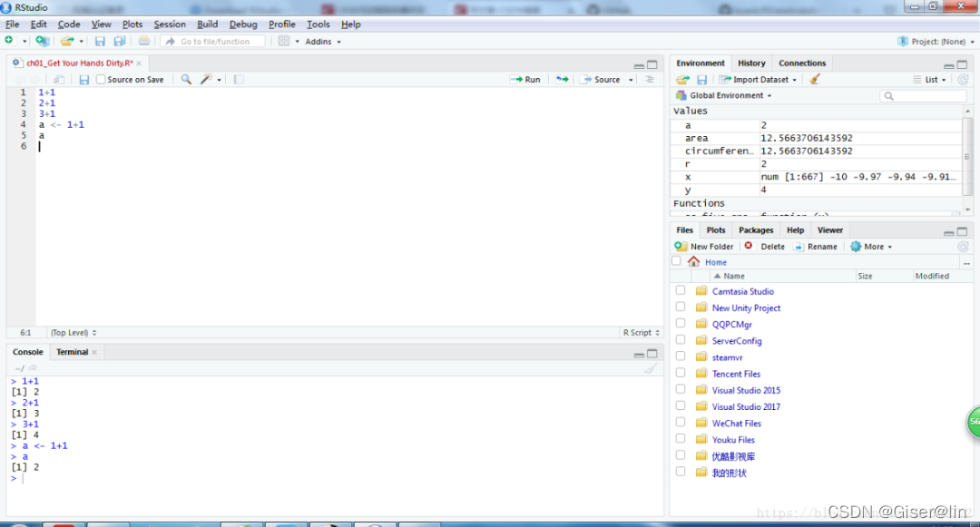Click the editor toolbar save icon
This screenshot has width=980, height=527.
coord(83,79)
